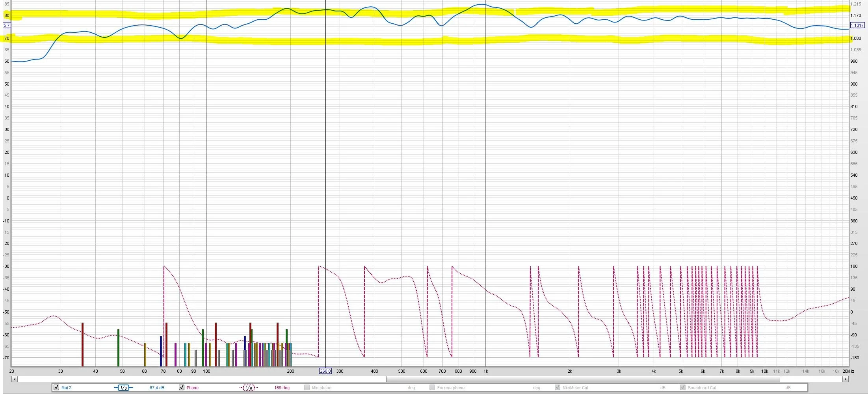Viewport: 868px width, 394px height.
Task: Toggle the Soundcard Cal checkbox
Action: coord(683,387)
